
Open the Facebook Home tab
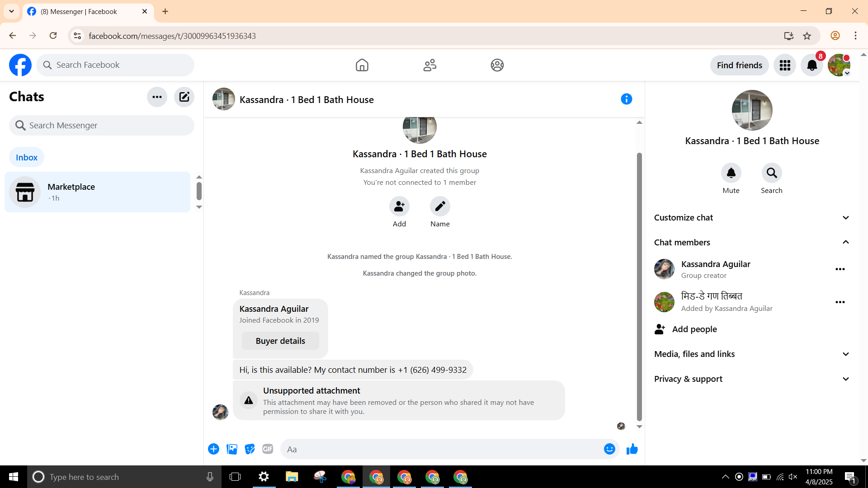click(x=362, y=66)
